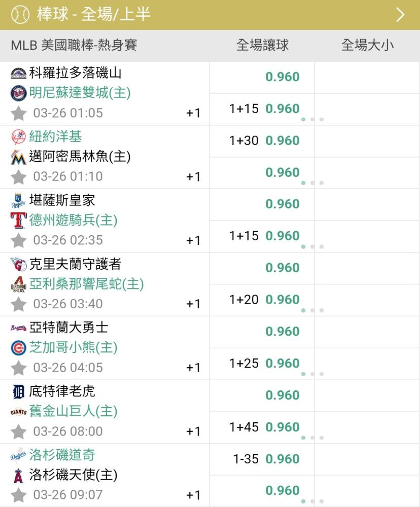Expand more bets +1 for the 03-26 08:00 game
Image resolution: width=420 pixels, height=507 pixels.
coord(193,431)
